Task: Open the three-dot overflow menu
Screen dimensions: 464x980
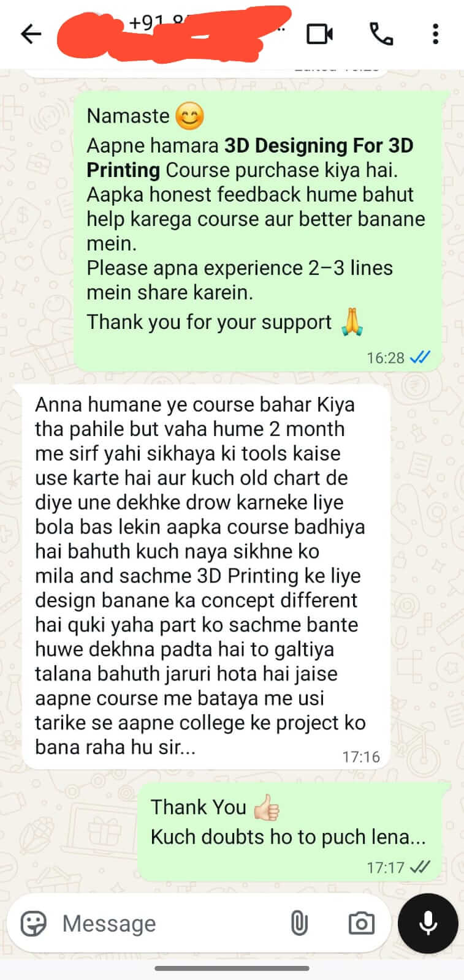Action: 435,34
